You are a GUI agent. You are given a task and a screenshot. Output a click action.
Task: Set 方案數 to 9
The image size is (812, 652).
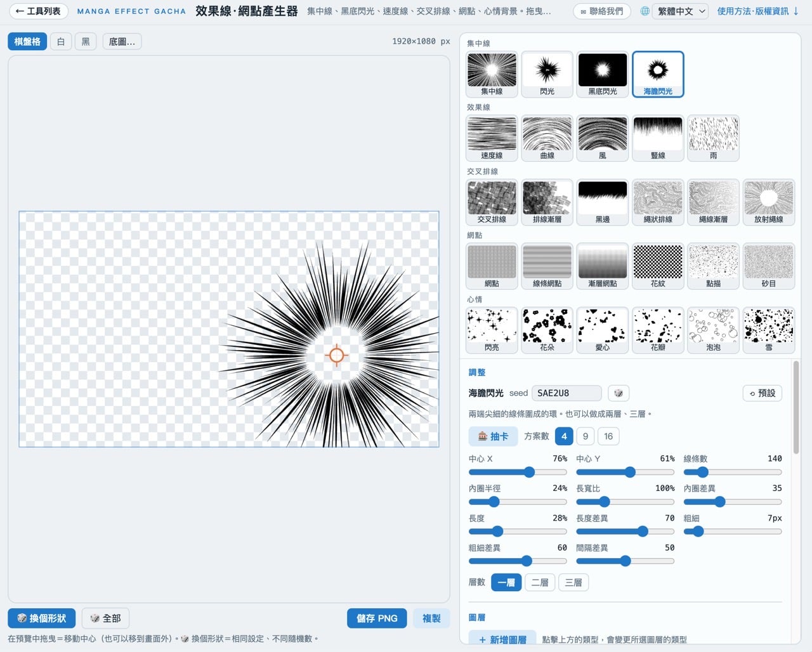pos(586,436)
